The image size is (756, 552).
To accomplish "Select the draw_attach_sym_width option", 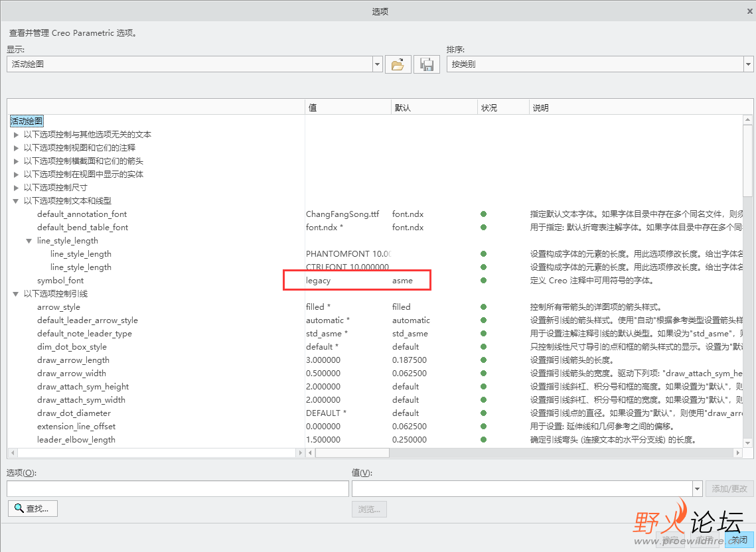I will pos(81,400).
